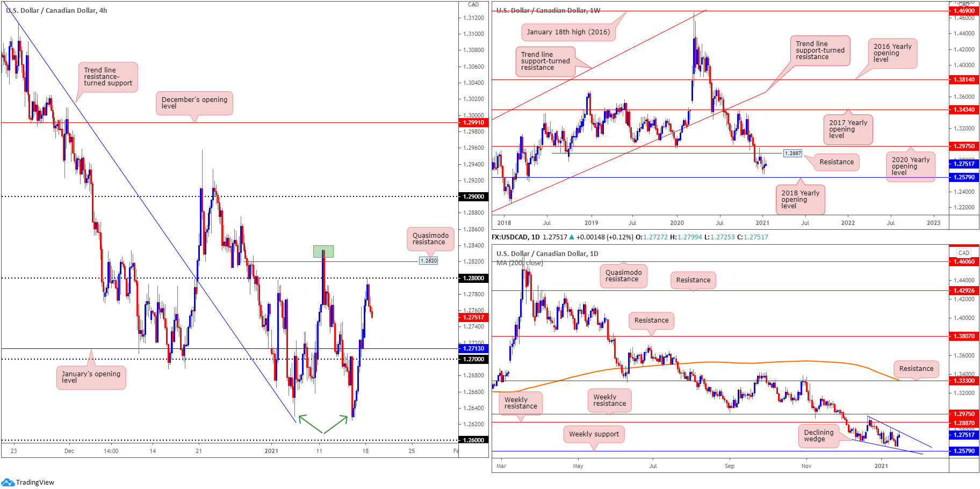Click the red 1.38070 price tag
This screenshot has width=980, height=489.
pos(963,336)
